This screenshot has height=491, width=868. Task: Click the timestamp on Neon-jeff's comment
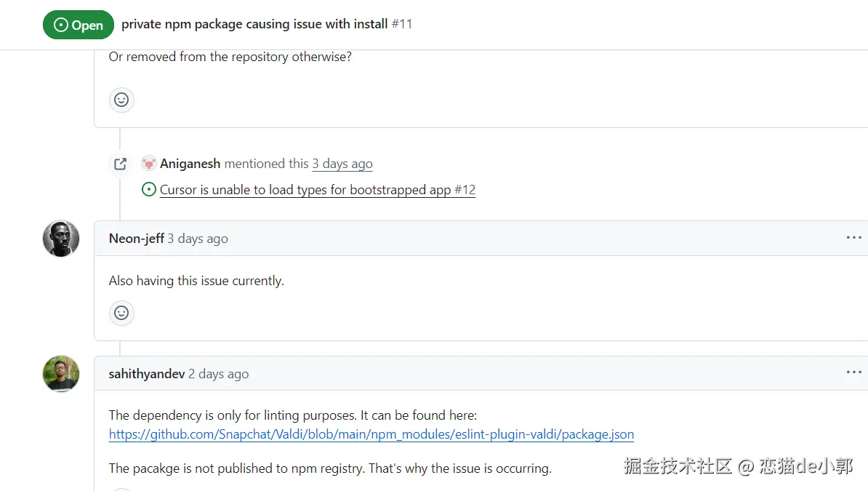[x=198, y=239]
